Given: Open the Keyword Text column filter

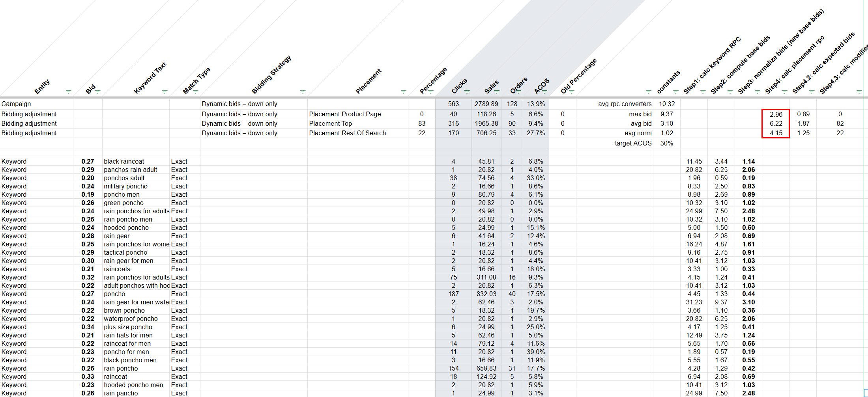Looking at the screenshot, I should (165, 92).
